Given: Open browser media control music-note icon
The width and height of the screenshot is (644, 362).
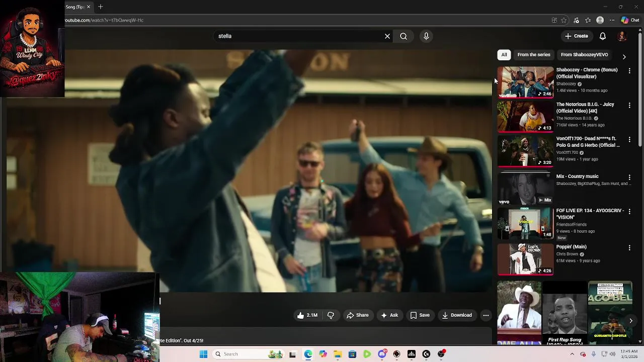Looking at the screenshot, I should pos(576,20).
